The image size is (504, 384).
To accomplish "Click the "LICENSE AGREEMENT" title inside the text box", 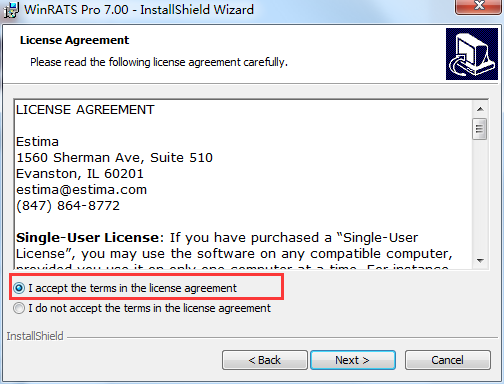I will tap(85, 110).
